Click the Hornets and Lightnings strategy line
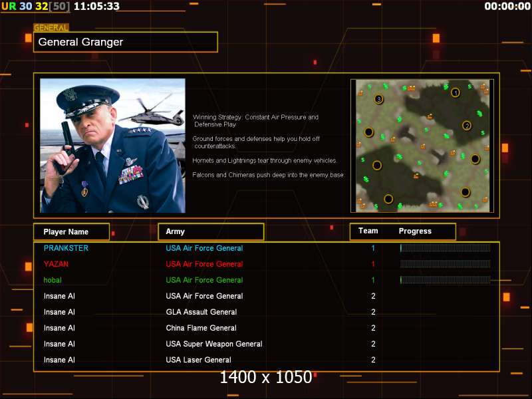The height and width of the screenshot is (399, 532). click(265, 160)
